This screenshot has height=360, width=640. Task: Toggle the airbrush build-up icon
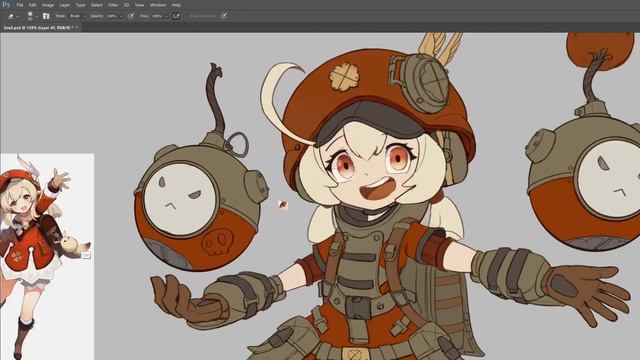point(176,16)
